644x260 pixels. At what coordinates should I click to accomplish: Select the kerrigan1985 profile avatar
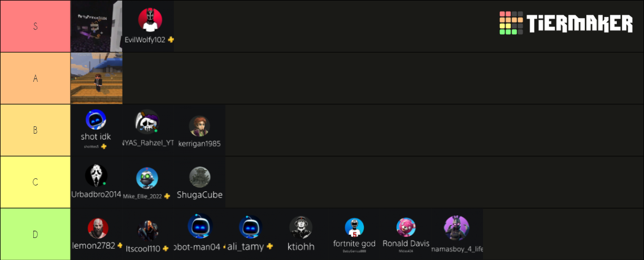pyautogui.click(x=199, y=126)
